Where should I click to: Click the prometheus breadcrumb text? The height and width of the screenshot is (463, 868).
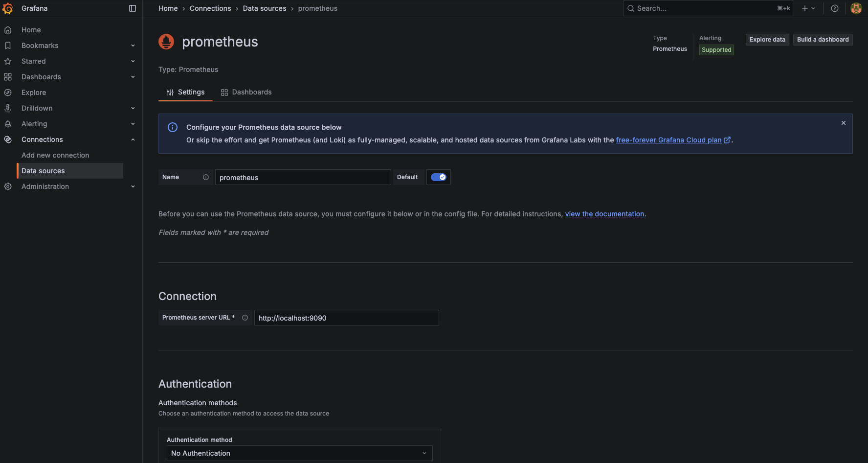coord(318,8)
